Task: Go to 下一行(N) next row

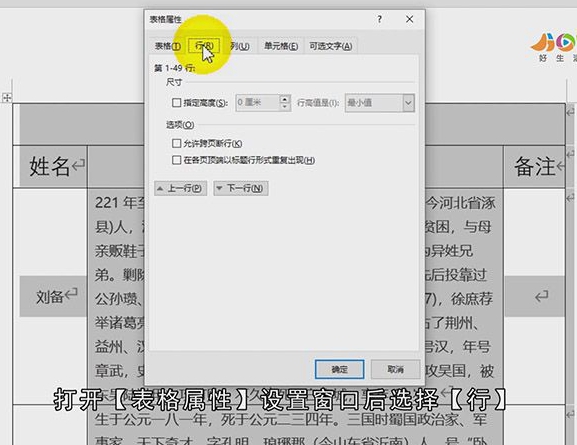Action: [x=240, y=188]
